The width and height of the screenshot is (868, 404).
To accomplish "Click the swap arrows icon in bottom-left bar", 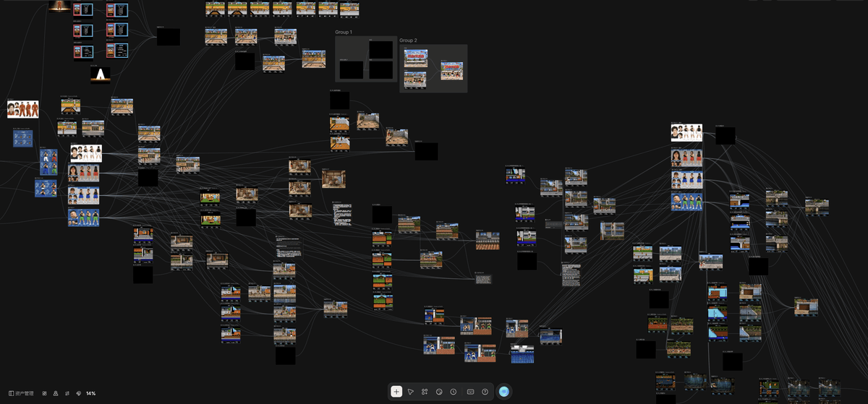I will coord(67,393).
